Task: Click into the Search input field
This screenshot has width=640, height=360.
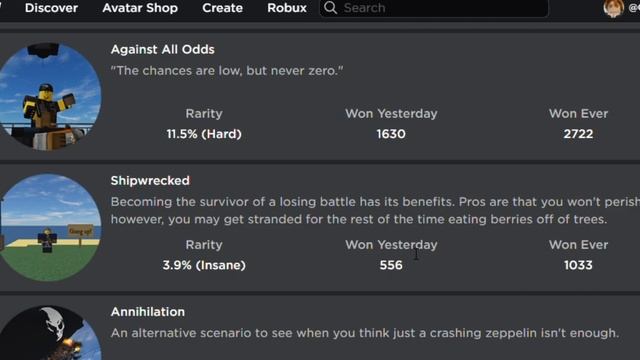Action: click(433, 8)
